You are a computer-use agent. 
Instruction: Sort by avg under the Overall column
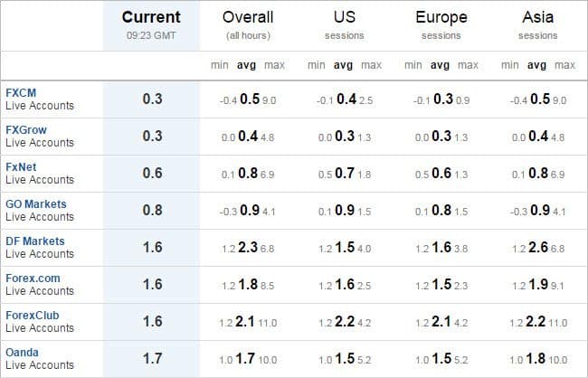click(246, 65)
